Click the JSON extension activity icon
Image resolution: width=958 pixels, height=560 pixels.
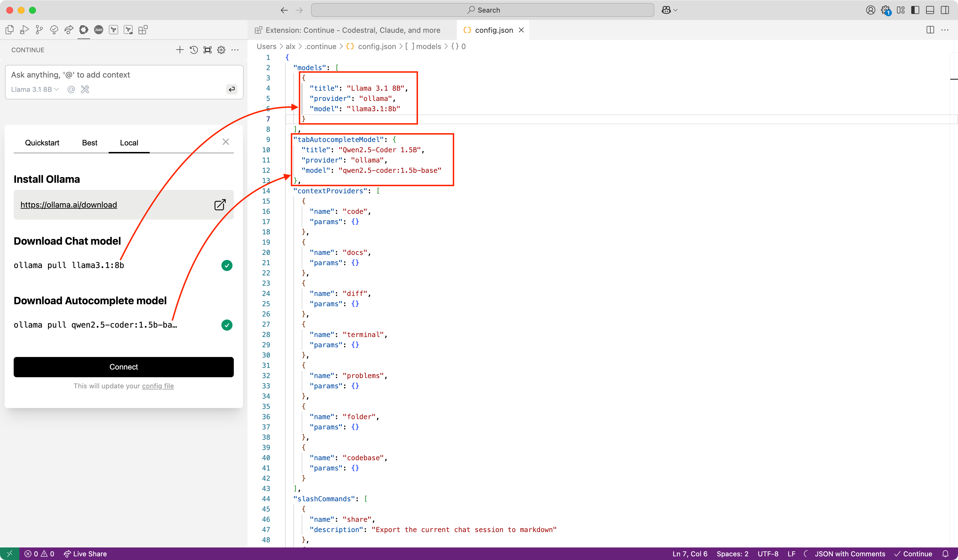(98, 30)
